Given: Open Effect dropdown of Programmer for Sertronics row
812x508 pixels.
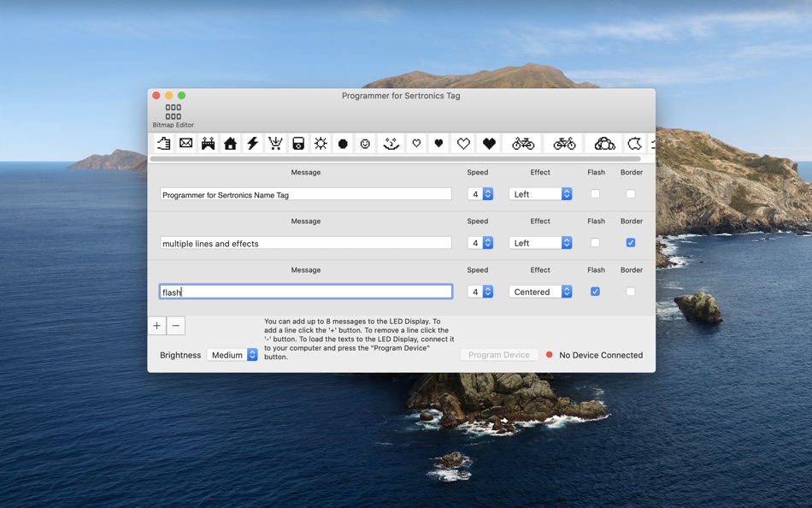Looking at the screenshot, I should (x=540, y=194).
